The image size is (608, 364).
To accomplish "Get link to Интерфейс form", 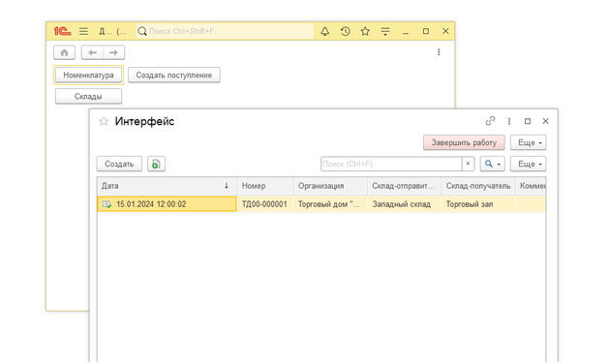I will 490,121.
